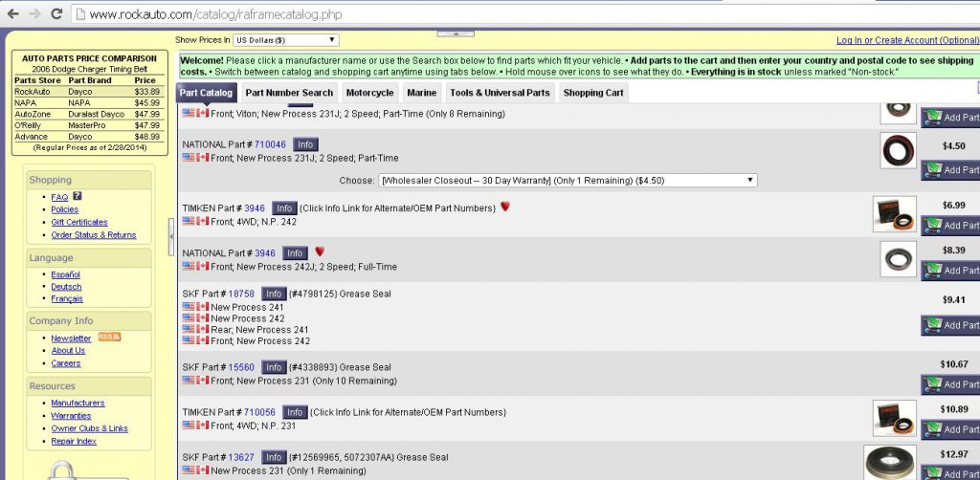980x480 pixels.
Task: Open the Repair Index link
Action: (x=74, y=441)
